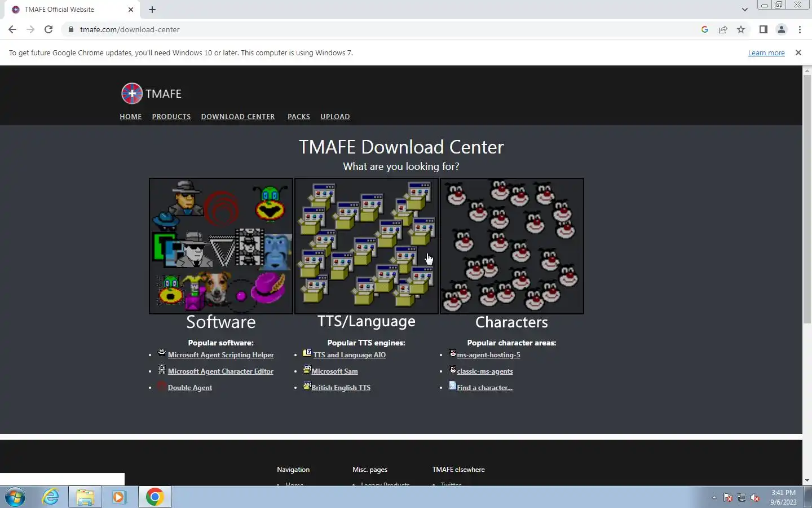Click the TMAFE logo icon
The height and width of the screenshot is (508, 812).
(132, 94)
